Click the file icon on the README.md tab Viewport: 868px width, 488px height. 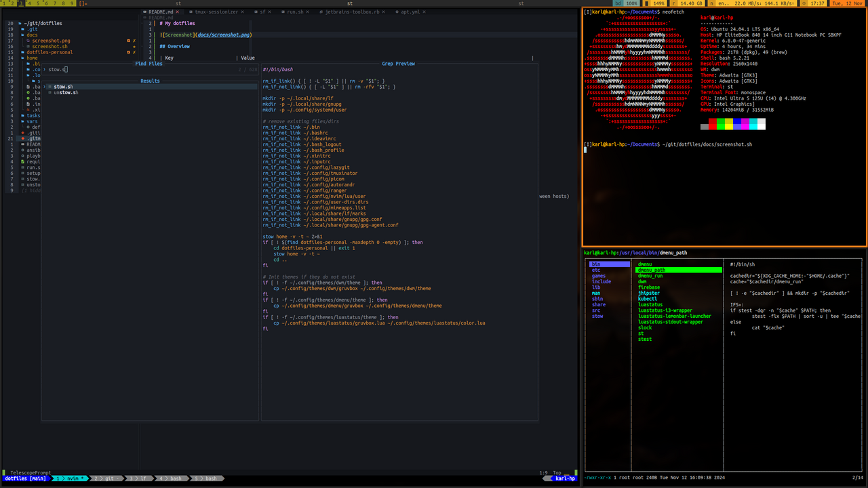(x=144, y=12)
